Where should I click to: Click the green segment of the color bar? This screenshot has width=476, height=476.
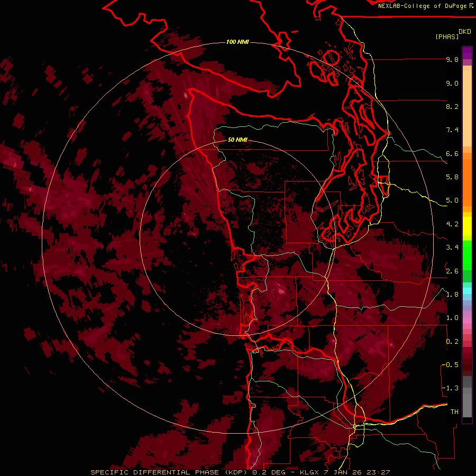(x=467, y=261)
